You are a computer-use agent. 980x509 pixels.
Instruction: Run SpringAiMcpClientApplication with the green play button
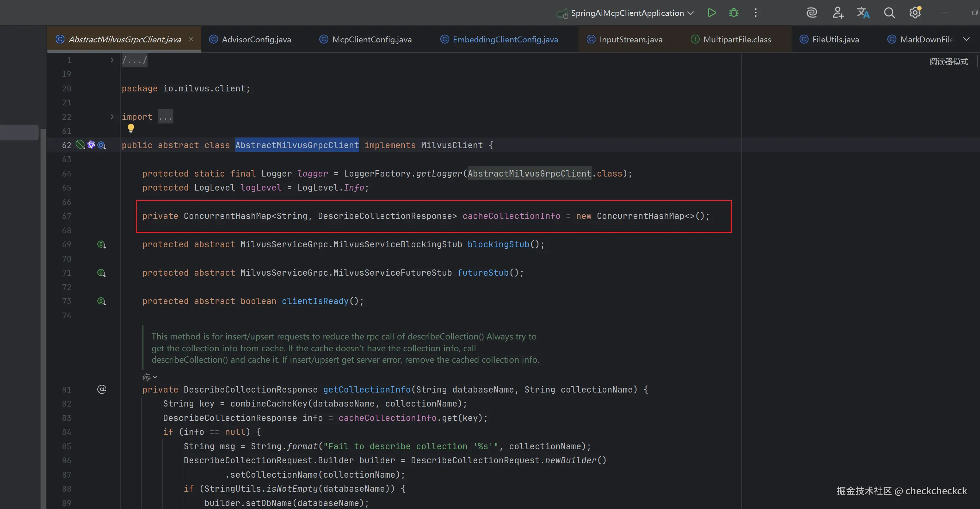(711, 13)
